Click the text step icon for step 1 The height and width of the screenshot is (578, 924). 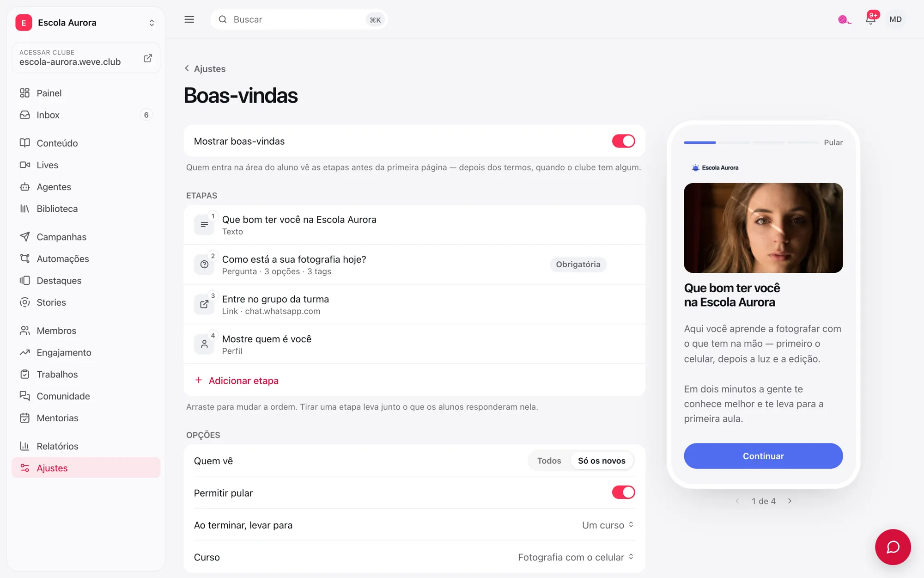(204, 225)
